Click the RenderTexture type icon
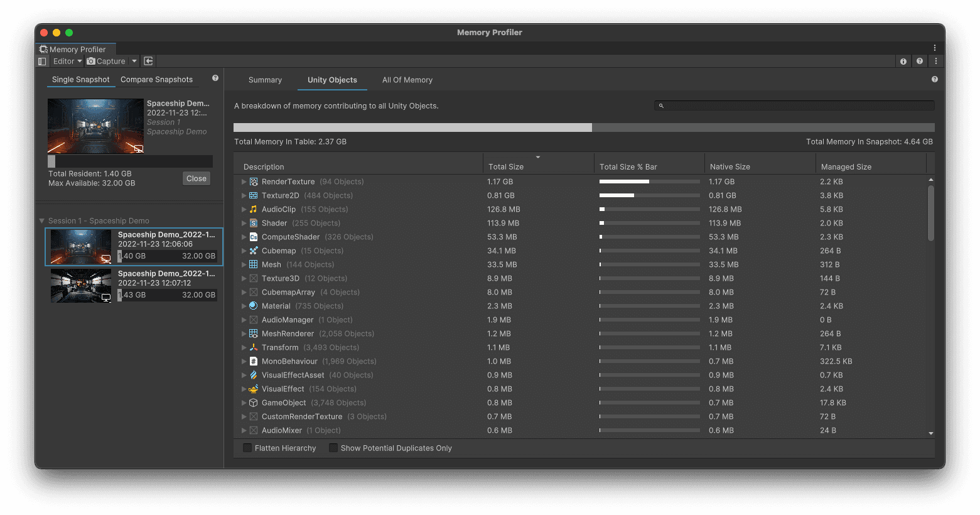The height and width of the screenshot is (515, 980). point(254,182)
